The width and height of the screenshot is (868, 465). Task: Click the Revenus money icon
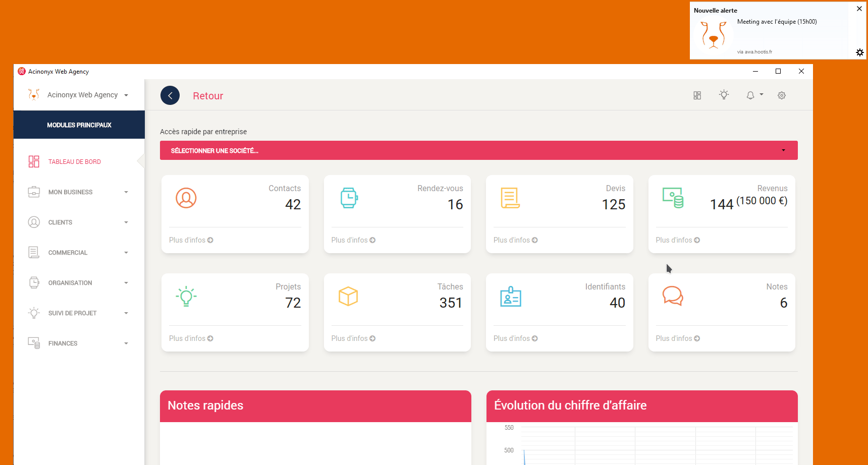(673, 198)
